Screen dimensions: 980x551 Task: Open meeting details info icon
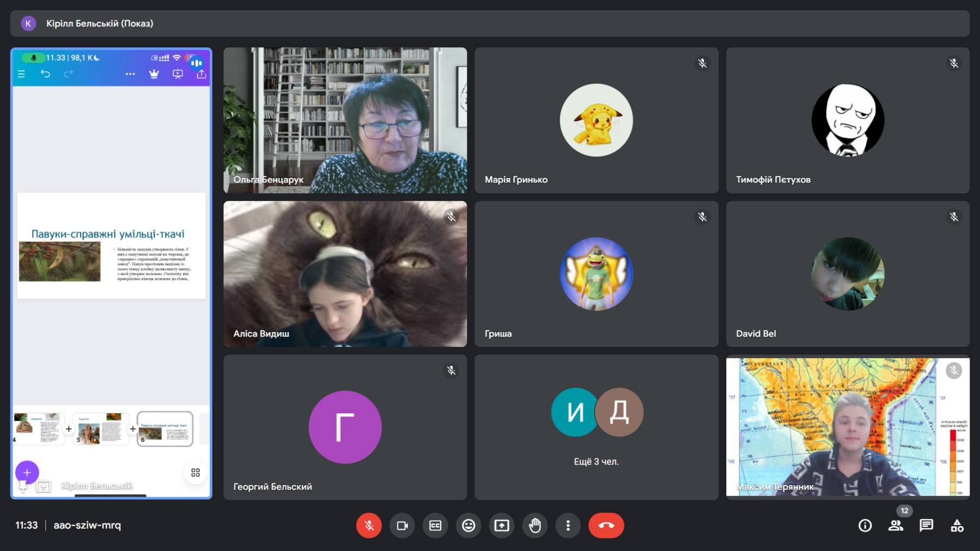[x=865, y=525]
